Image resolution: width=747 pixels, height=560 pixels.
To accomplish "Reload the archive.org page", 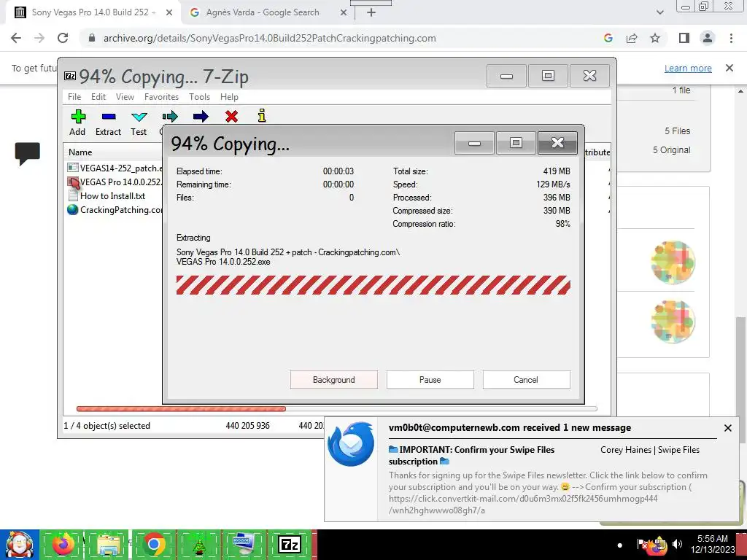I will click(63, 38).
